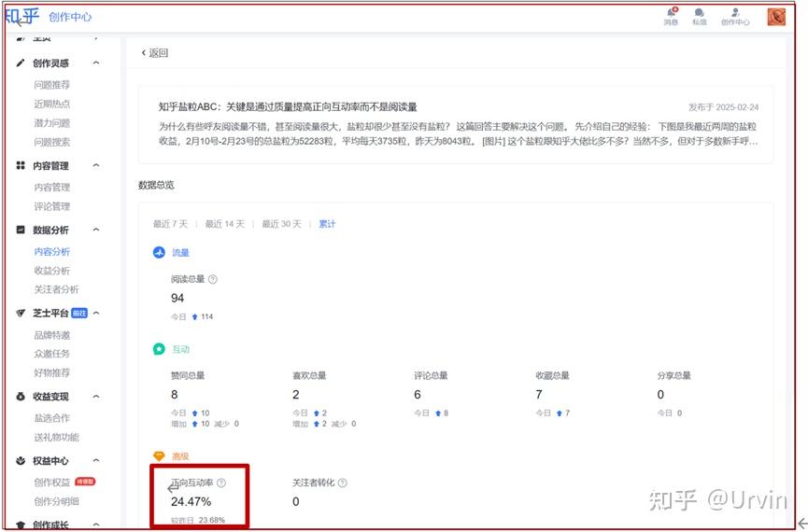Select the 数据分析 chart icon

click(x=21, y=230)
